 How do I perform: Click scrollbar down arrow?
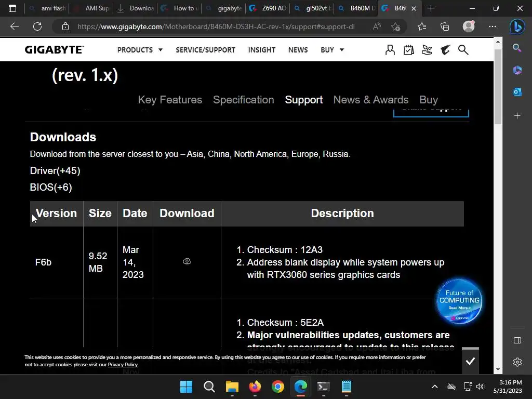tap(498, 369)
